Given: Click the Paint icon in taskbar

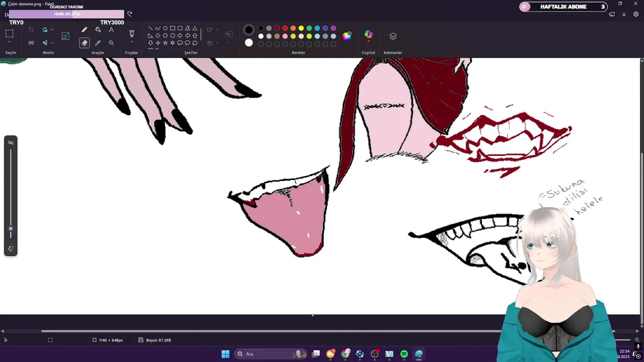Looking at the screenshot, I should [x=419, y=354].
